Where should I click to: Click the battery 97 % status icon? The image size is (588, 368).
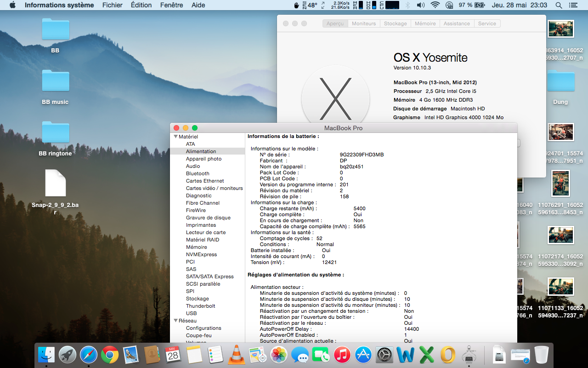472,5
